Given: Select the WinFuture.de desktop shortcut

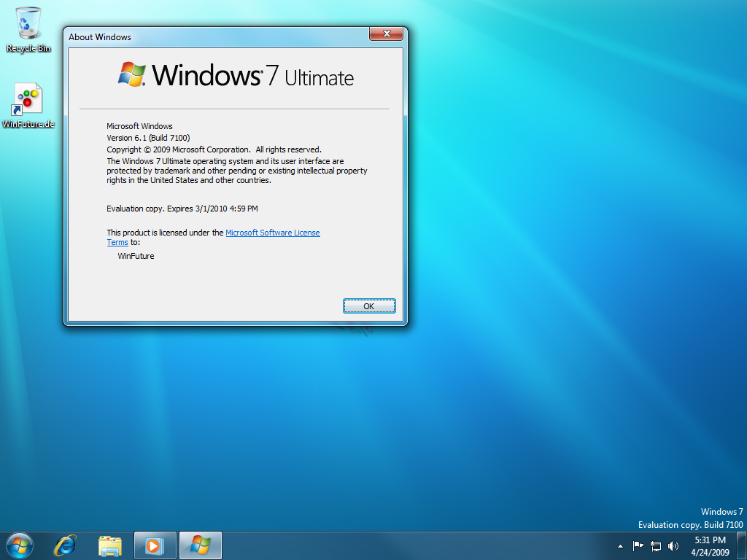Looking at the screenshot, I should click(x=28, y=106).
